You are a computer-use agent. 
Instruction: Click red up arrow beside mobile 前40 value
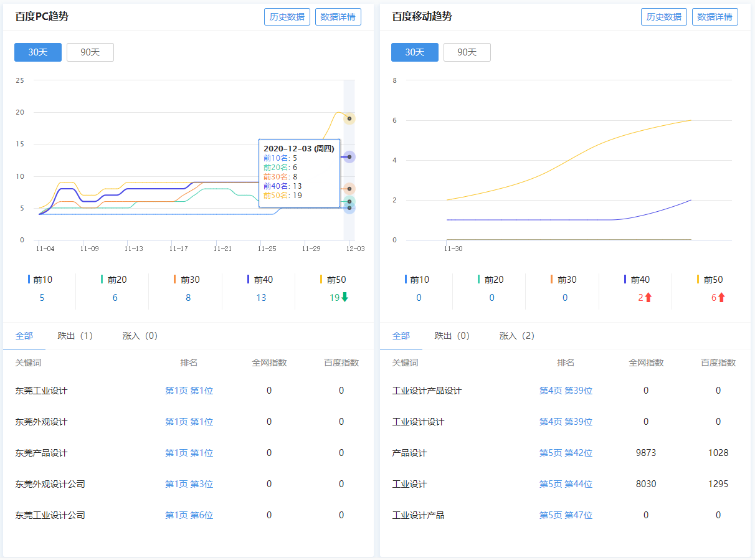(648, 298)
